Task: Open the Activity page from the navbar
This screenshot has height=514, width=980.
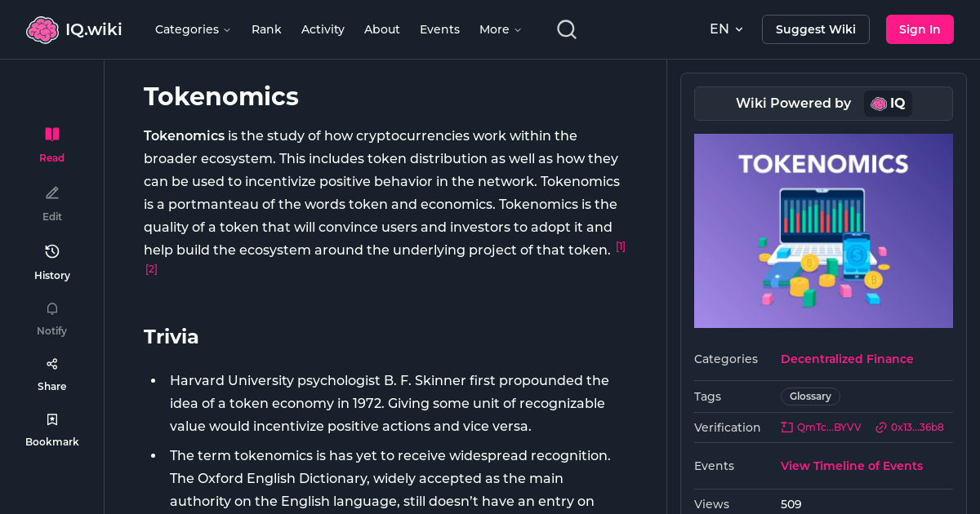Action: click(x=323, y=29)
